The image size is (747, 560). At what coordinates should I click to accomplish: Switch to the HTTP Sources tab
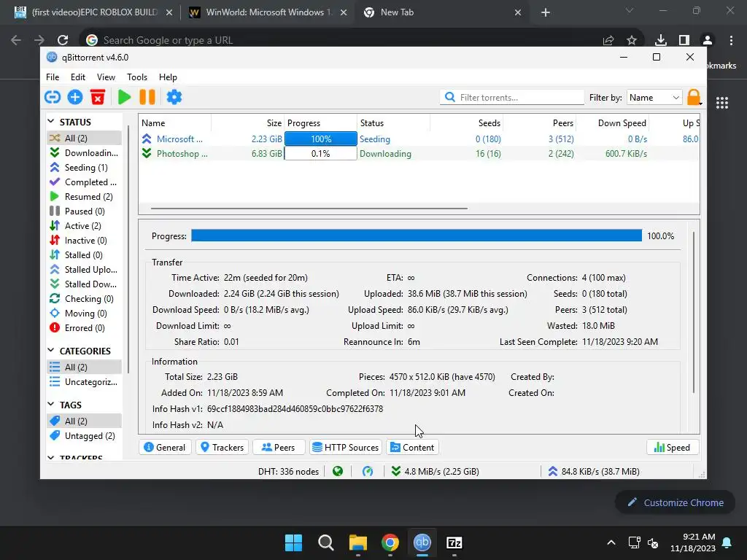click(x=345, y=447)
